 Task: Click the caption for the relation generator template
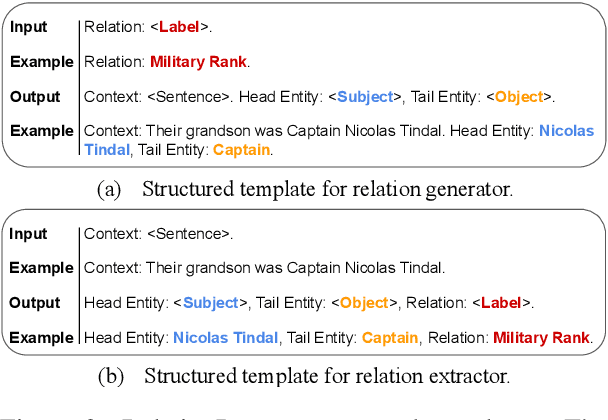click(x=303, y=189)
